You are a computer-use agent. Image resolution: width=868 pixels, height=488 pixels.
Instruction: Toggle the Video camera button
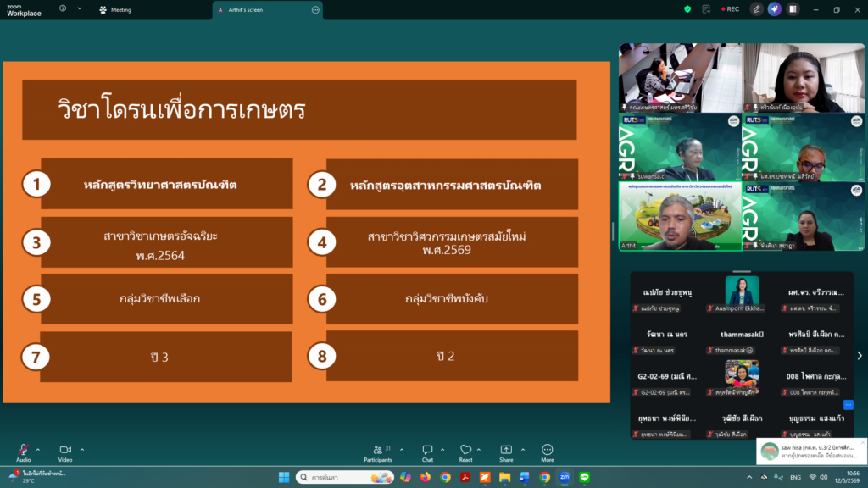pos(65,452)
